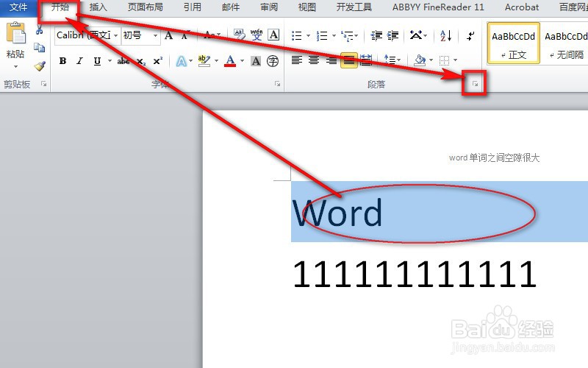Expand the 初号 font size dropdown arrow

pyautogui.click(x=155, y=35)
